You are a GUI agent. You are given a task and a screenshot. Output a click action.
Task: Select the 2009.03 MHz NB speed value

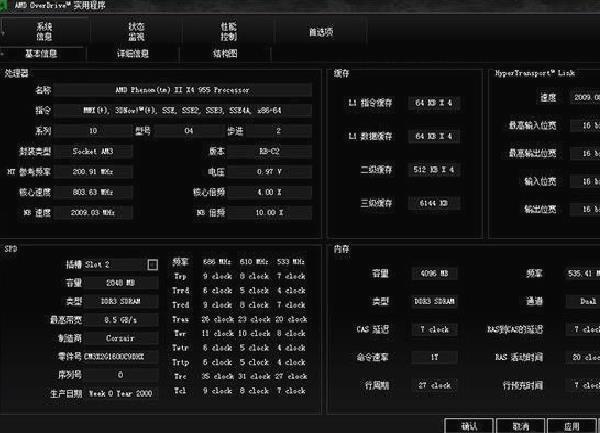[x=93, y=212]
